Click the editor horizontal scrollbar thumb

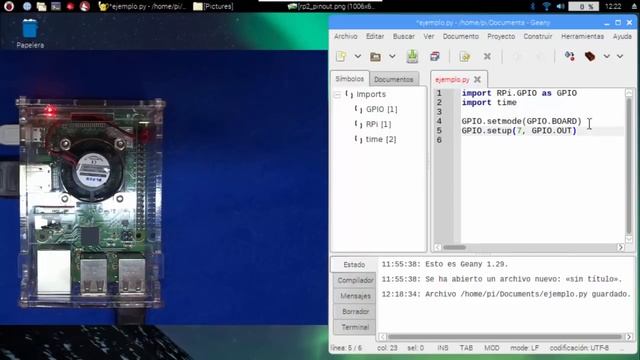454,247
